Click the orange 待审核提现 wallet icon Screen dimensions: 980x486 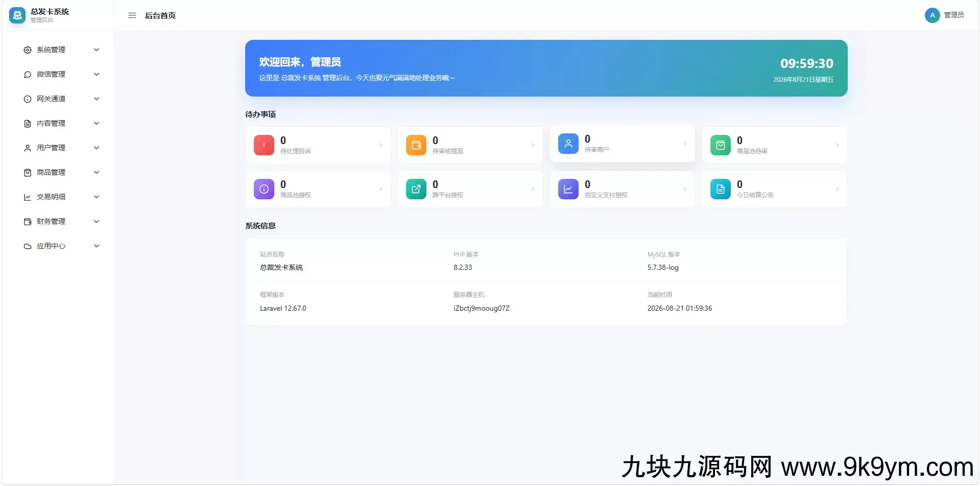(416, 145)
